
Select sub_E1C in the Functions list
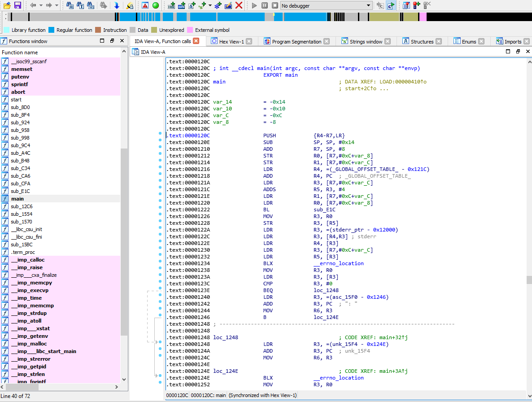point(20,191)
